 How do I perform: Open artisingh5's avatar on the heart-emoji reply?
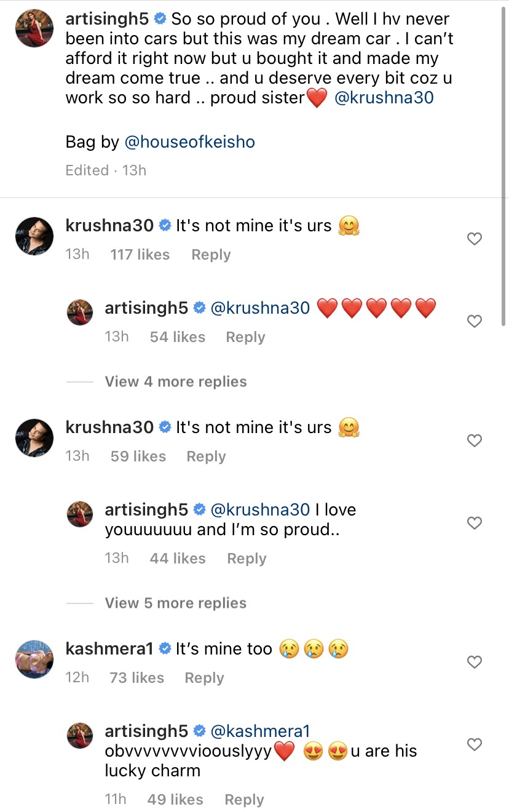(x=80, y=312)
